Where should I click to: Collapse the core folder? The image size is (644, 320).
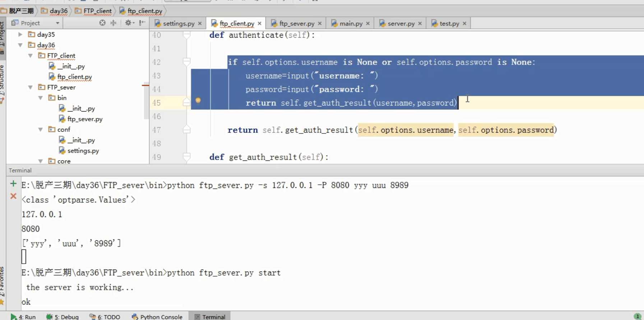[41, 161]
